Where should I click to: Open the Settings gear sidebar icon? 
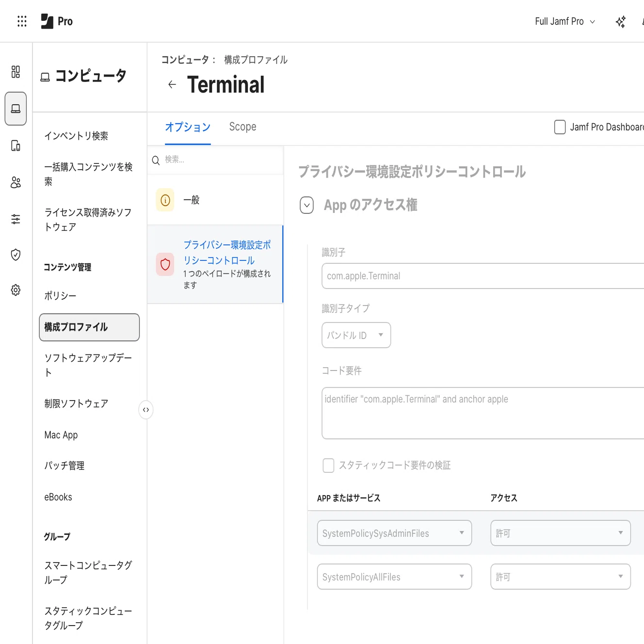coord(16,290)
